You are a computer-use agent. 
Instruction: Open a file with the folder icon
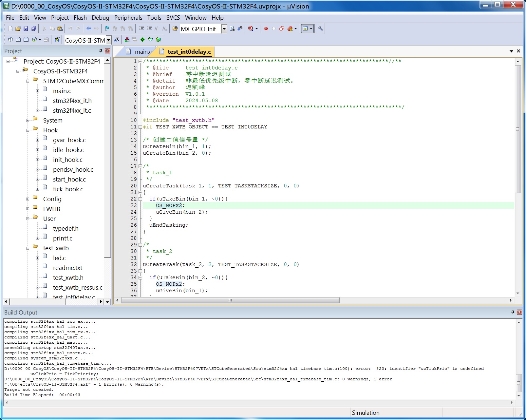18,29
